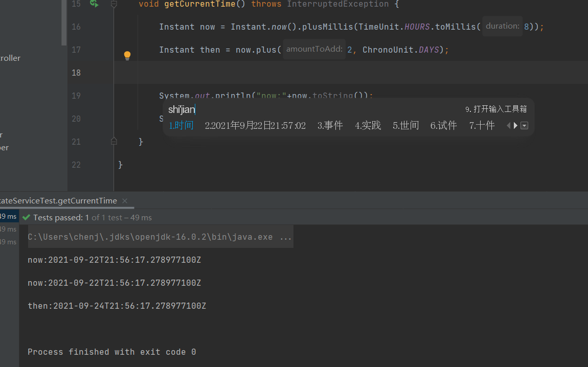Select line number 18 in the gutter
Image resolution: width=588 pixels, height=367 pixels.
76,73
